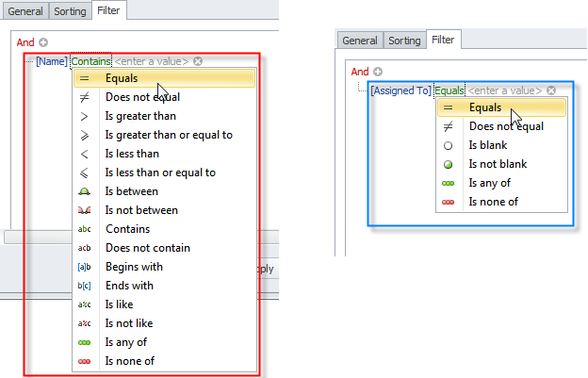Image resolution: width=588 pixels, height=378 pixels.
Task: Choose 'Is not blank' with the green circle
Action: 498,164
